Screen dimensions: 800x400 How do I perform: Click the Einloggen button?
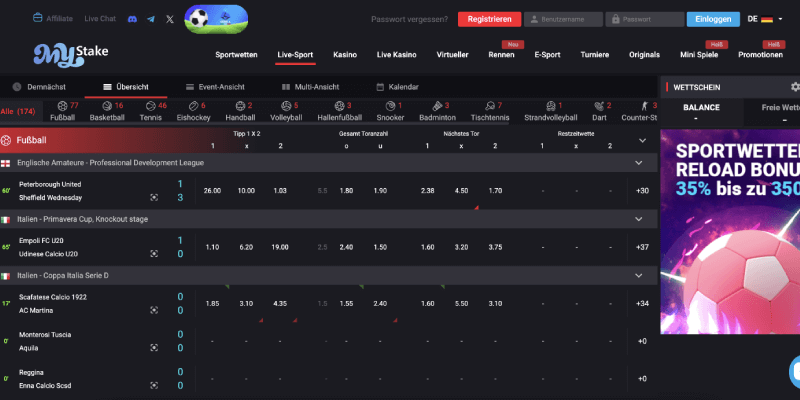tap(713, 19)
